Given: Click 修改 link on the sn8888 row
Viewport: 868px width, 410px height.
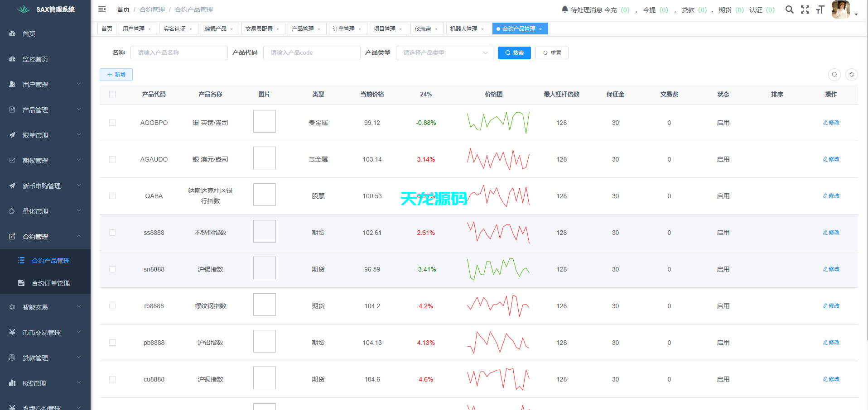Looking at the screenshot, I should pyautogui.click(x=831, y=269).
